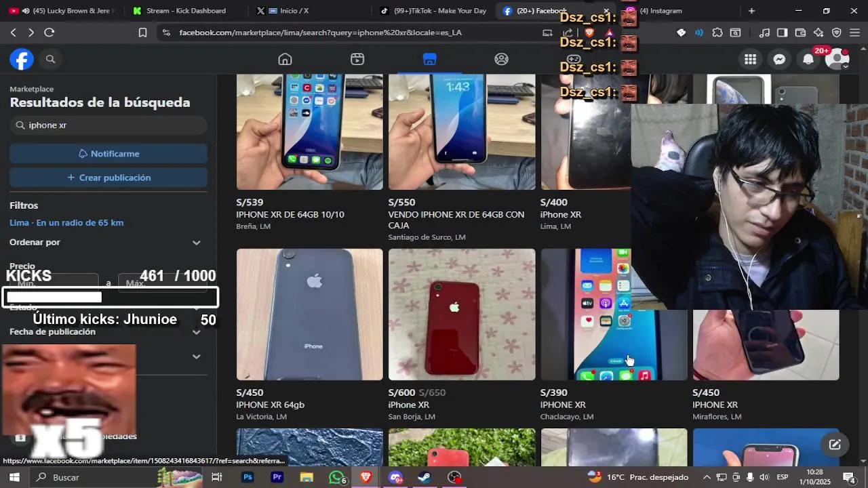Image resolution: width=868 pixels, height=488 pixels.
Task: Open Brave playlist music note icon
Action: tap(765, 32)
